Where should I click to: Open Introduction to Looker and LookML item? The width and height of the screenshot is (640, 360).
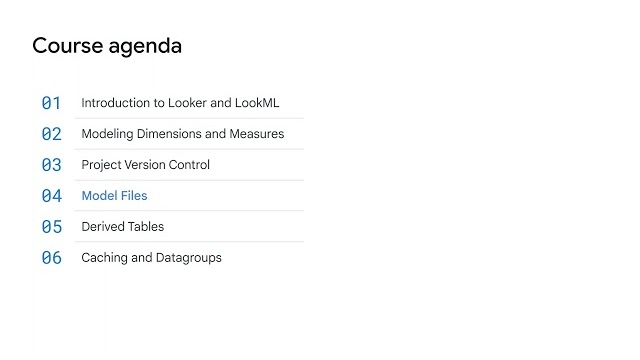click(x=180, y=103)
